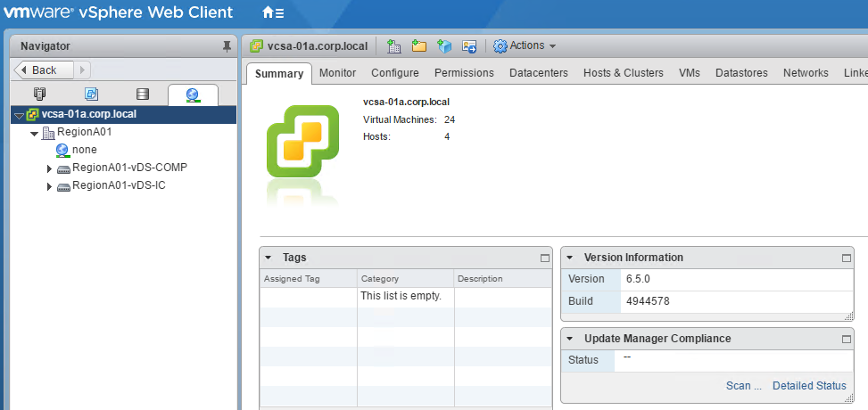Create a new datacenter toolbar icon
The image size is (868, 410).
click(393, 46)
